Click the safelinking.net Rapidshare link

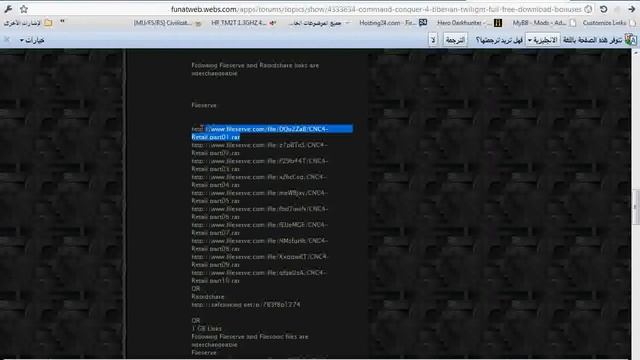(x=246, y=304)
